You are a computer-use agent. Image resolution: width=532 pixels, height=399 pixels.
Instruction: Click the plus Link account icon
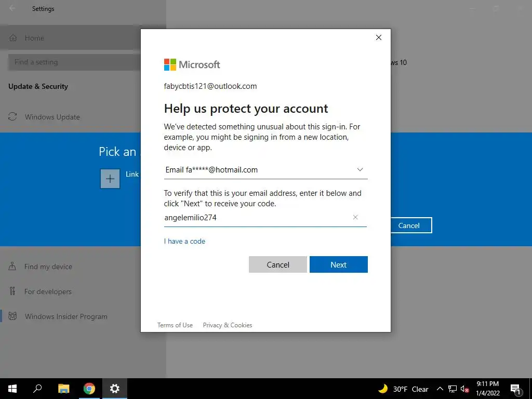tap(110, 179)
